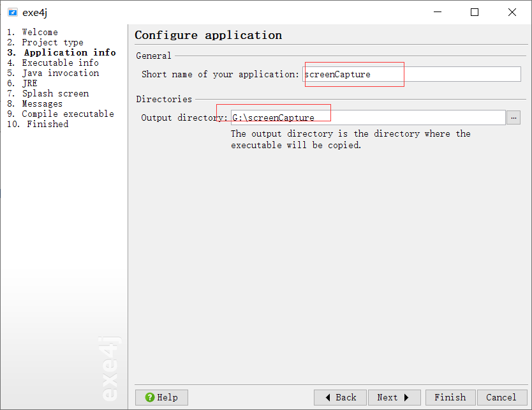532x410 pixels.
Task: Click the exe4j title bar app icon
Action: (12, 12)
